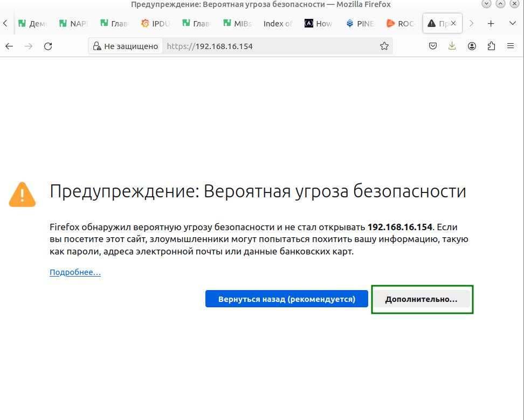Open the 'Подробнее…' link
This screenshot has height=420, width=524.
pyautogui.click(x=75, y=272)
